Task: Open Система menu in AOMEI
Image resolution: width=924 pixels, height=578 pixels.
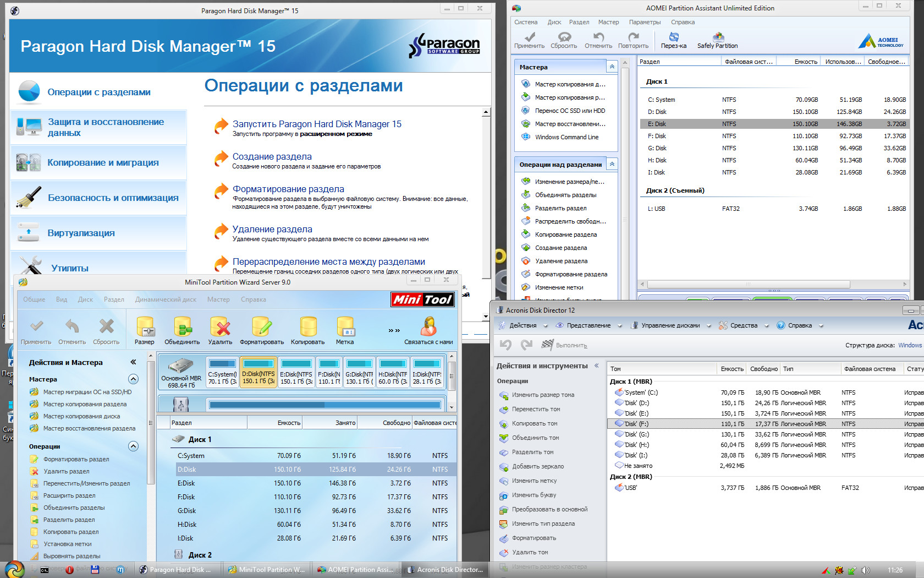Action: tap(526, 22)
